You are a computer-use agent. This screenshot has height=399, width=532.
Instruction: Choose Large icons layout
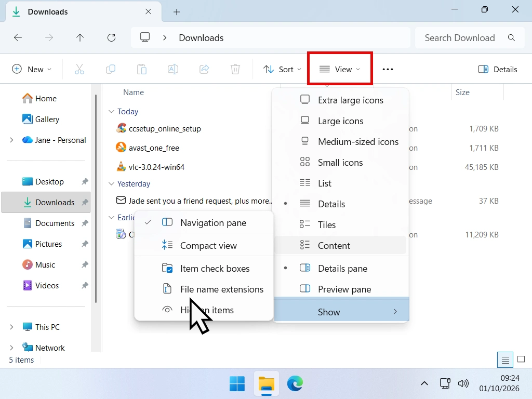(340, 121)
